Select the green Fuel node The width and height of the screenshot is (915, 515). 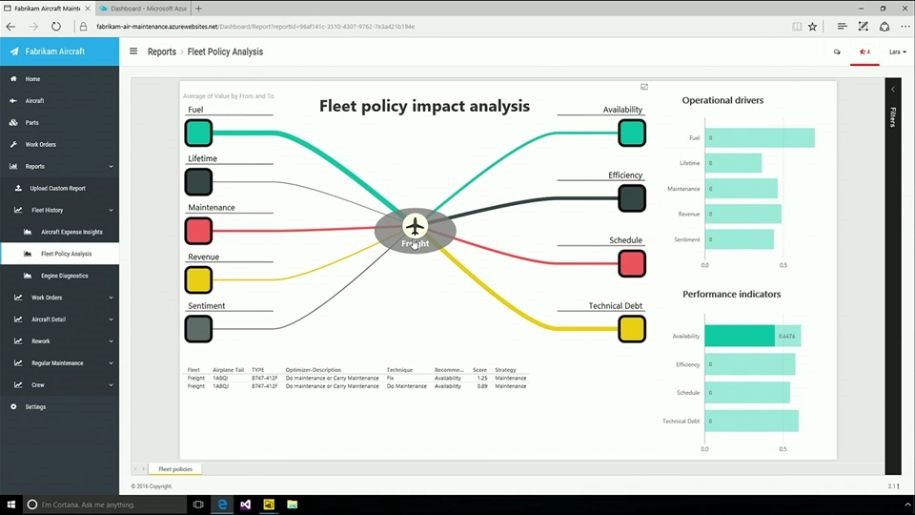(198, 133)
